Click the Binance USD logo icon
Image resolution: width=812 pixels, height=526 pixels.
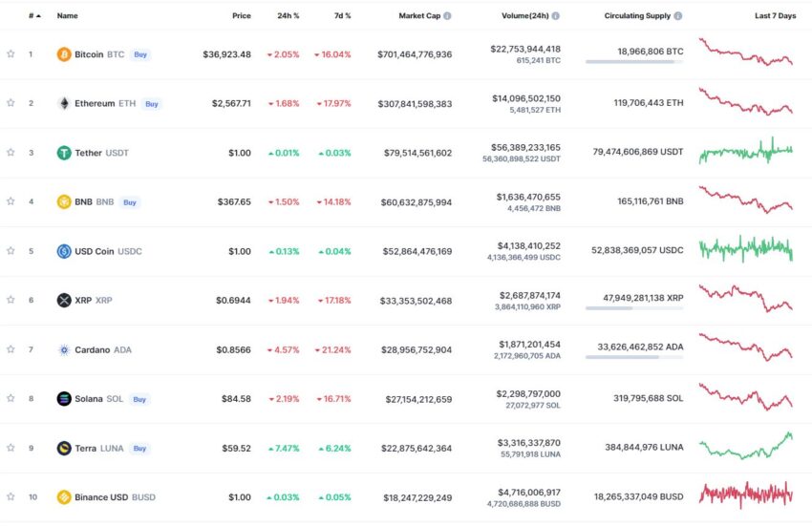(64, 497)
